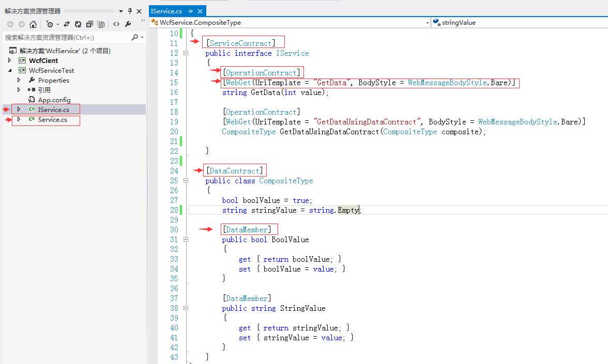Click "GetDataUsingDataContract" string on line 19
Screen dimensions: 608x364
367,122
